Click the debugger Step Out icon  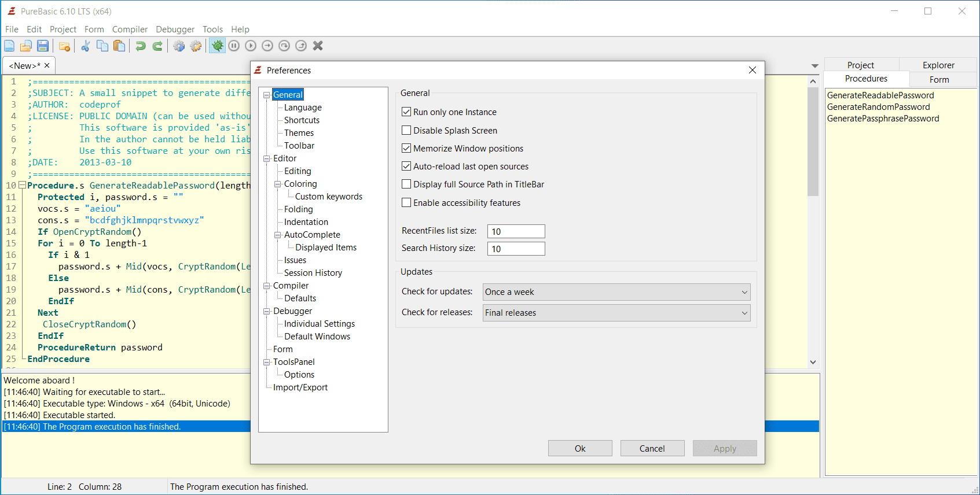(301, 46)
